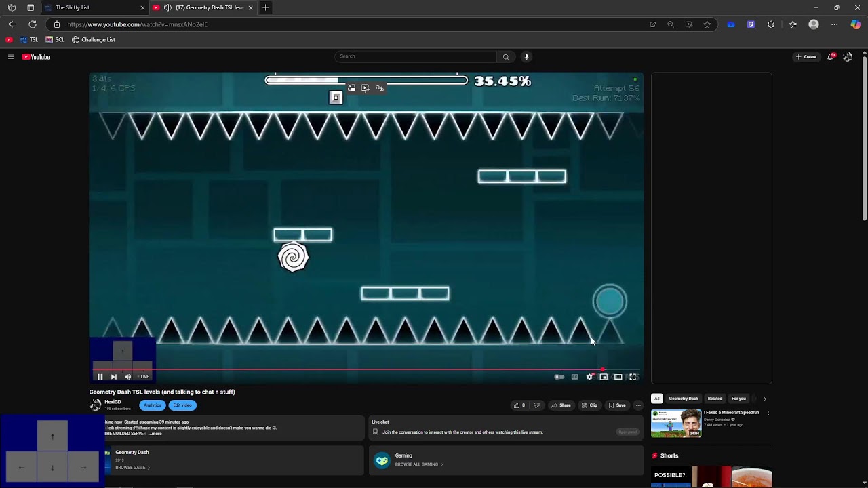View site information lock icon
868x488 pixels.
click(57, 24)
